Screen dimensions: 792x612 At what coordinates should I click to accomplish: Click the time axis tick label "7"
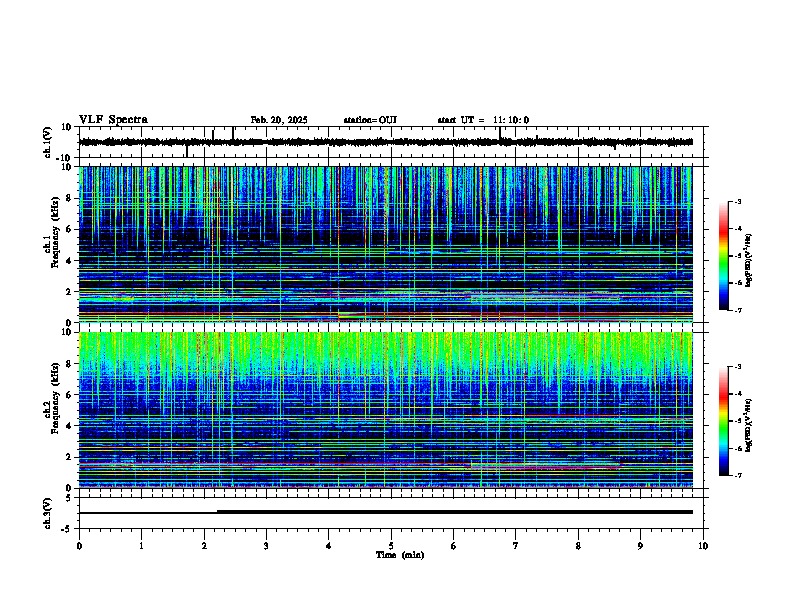(x=516, y=546)
